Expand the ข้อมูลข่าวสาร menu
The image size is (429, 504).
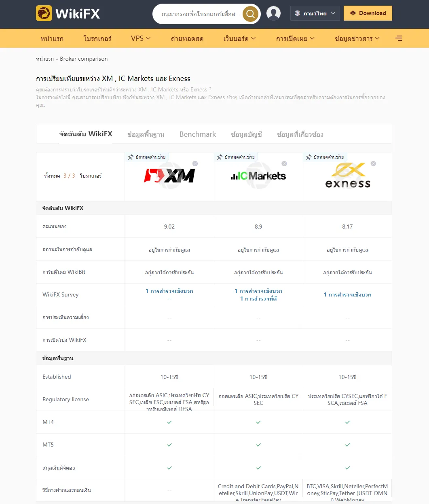(357, 38)
